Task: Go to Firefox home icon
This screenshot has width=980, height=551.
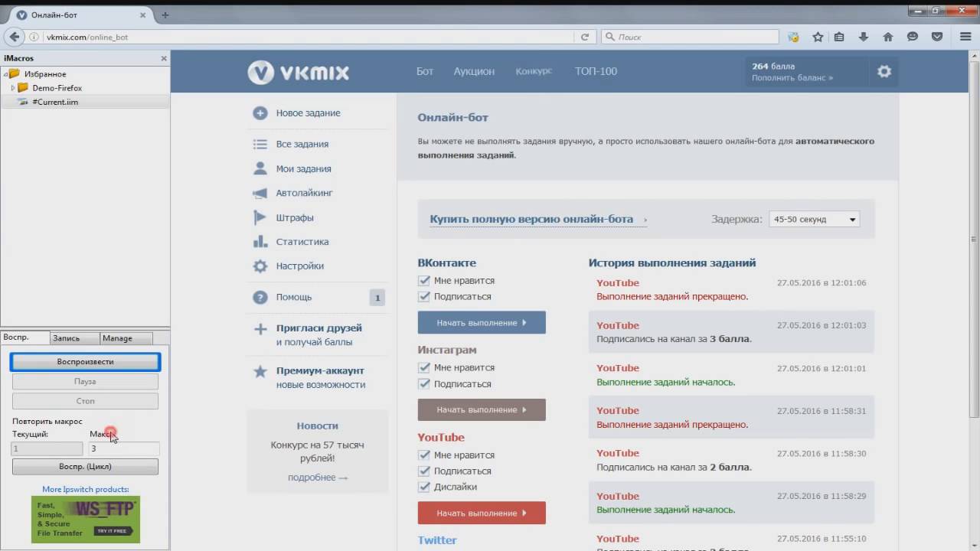Action: (x=888, y=37)
